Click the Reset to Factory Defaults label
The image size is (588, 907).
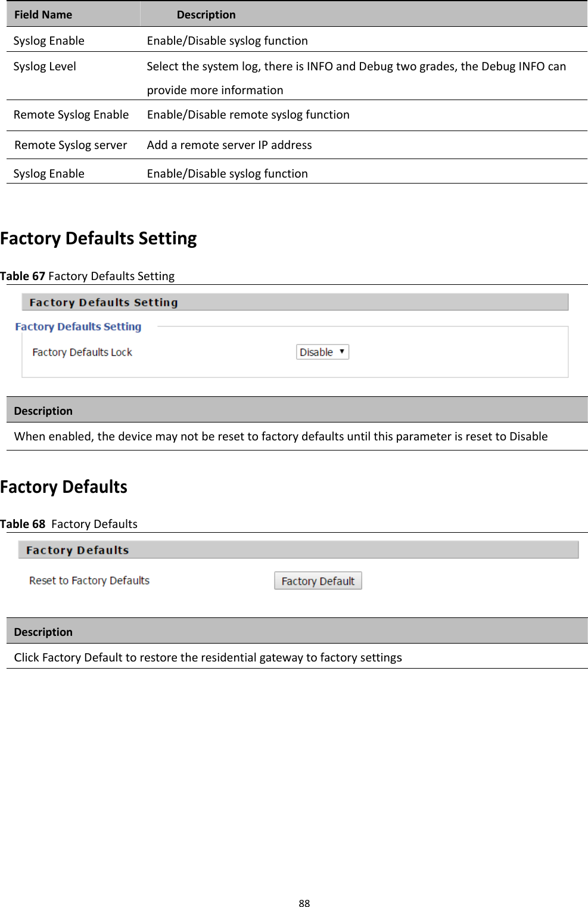[x=88, y=580]
